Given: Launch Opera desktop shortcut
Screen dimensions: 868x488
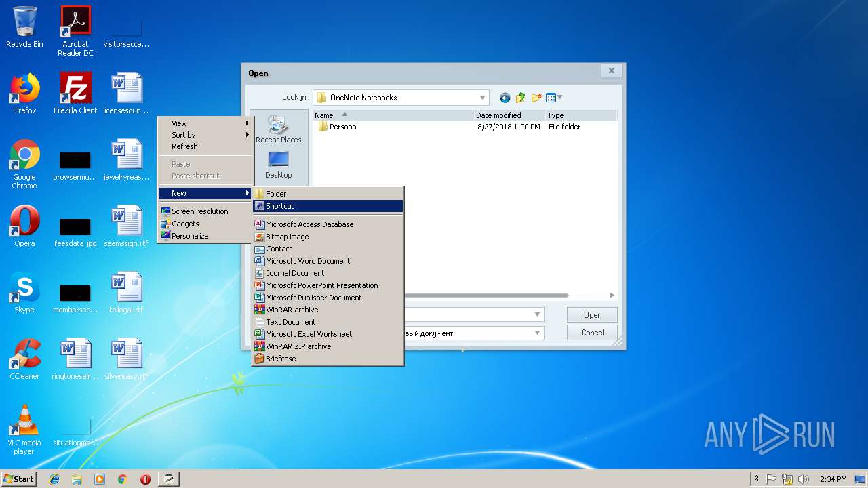Looking at the screenshot, I should point(24,226).
